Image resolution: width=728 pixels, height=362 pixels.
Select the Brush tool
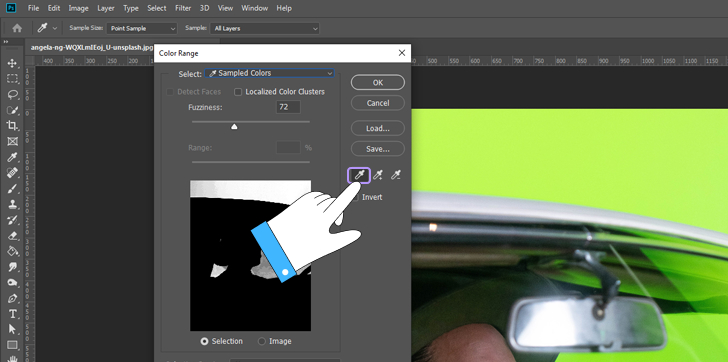13,189
